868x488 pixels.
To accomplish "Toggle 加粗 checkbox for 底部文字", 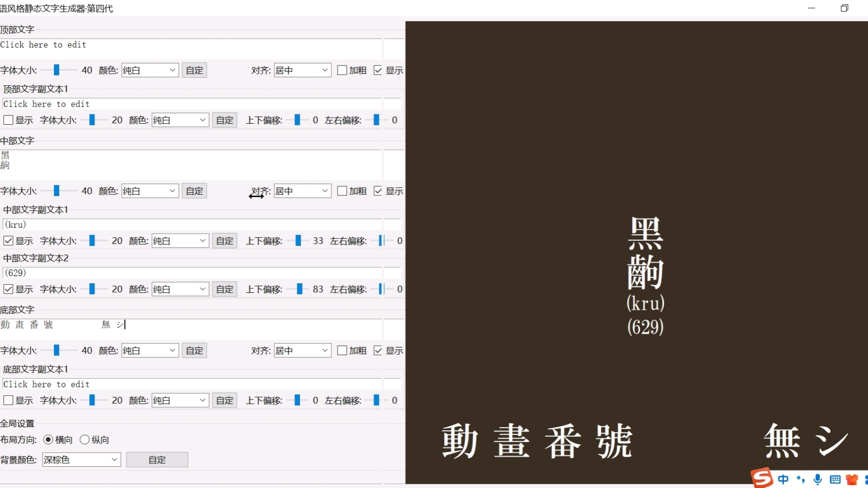I will coord(342,350).
